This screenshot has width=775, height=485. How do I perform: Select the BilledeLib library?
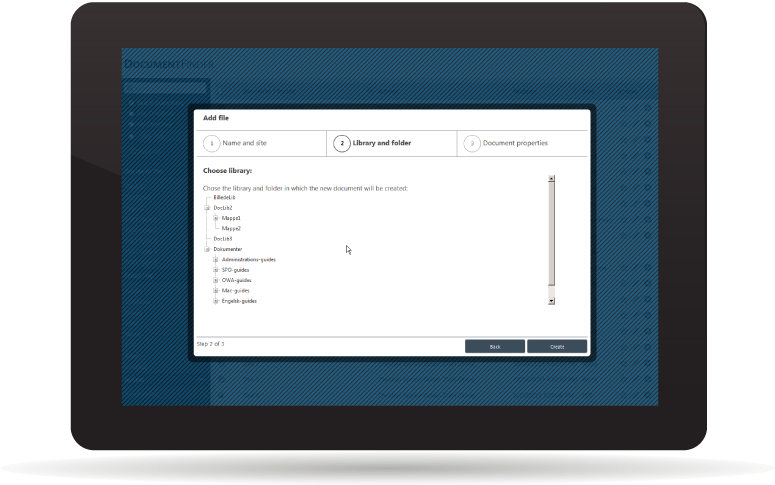225,198
